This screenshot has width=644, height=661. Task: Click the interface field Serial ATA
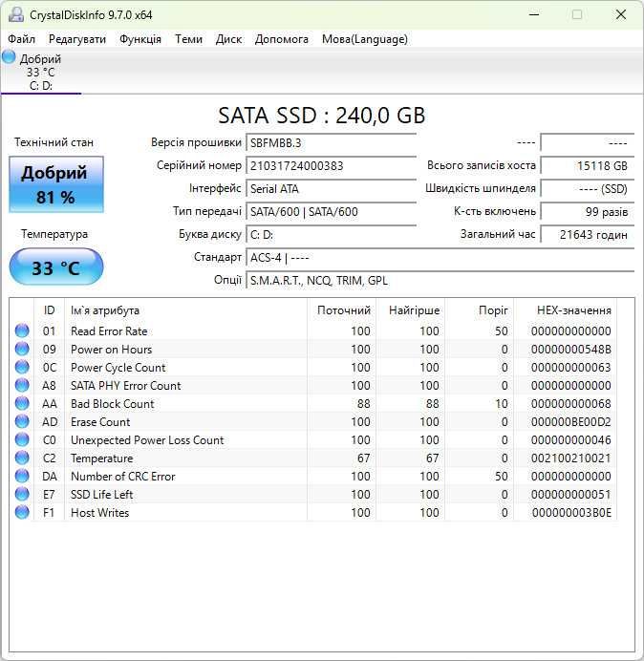331,188
